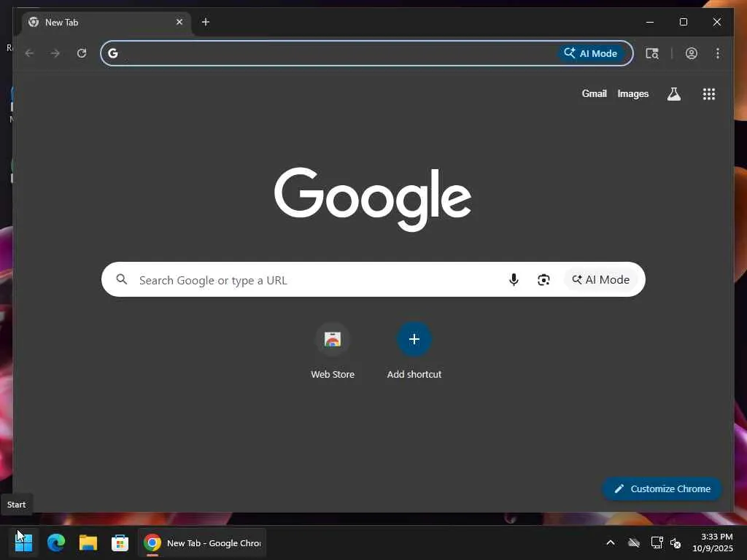Search by image with the camera icon
This screenshot has height=560, width=747.
pos(543,279)
